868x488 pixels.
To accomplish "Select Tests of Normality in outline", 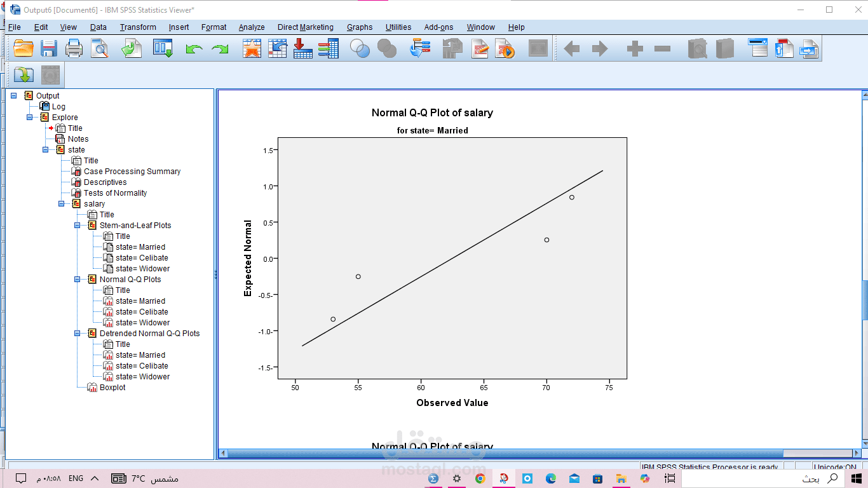I will [x=115, y=193].
